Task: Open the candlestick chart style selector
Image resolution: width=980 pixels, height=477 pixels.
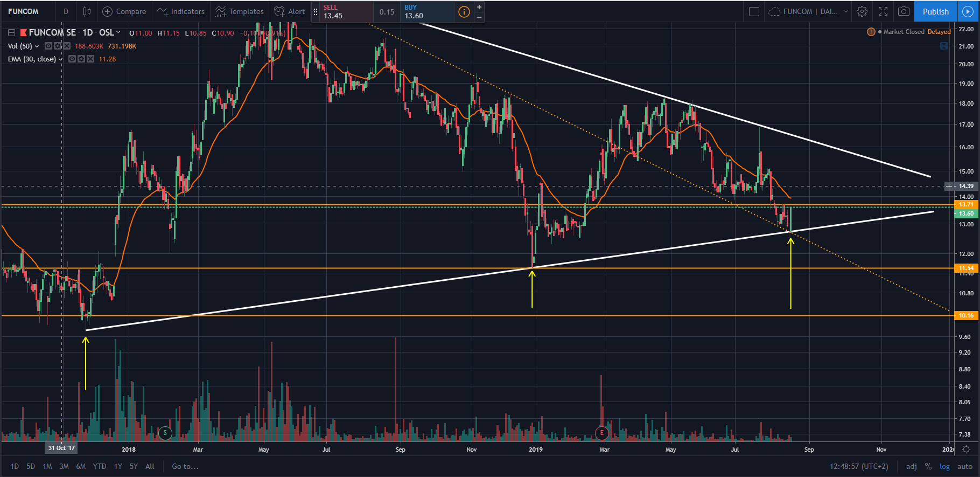Action: point(87,11)
